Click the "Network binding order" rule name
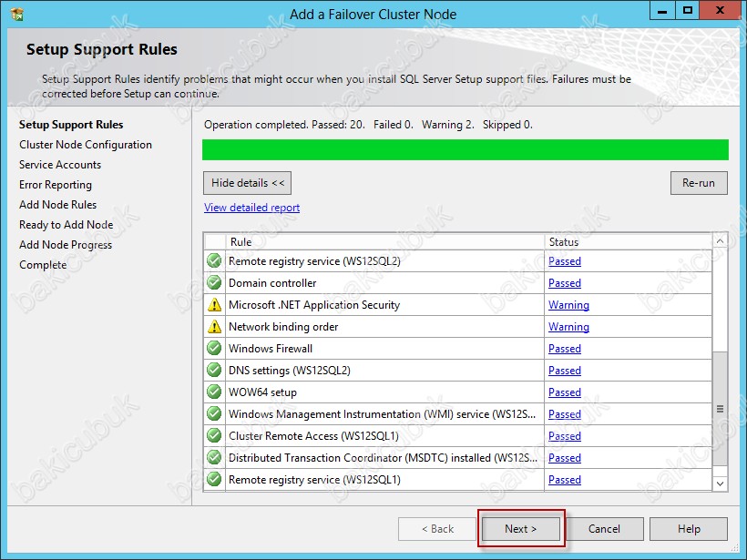Viewport: 747px width, 560px height. (283, 327)
